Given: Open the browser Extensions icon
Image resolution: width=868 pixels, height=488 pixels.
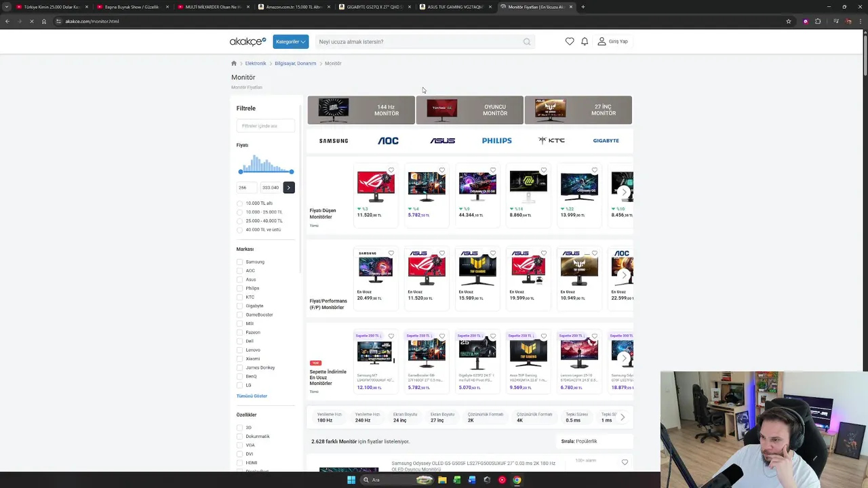Looking at the screenshot, I should pyautogui.click(x=818, y=21).
